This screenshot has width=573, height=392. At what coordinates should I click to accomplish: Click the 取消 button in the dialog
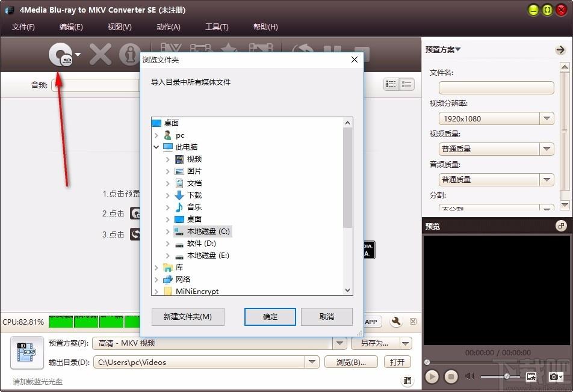point(327,316)
